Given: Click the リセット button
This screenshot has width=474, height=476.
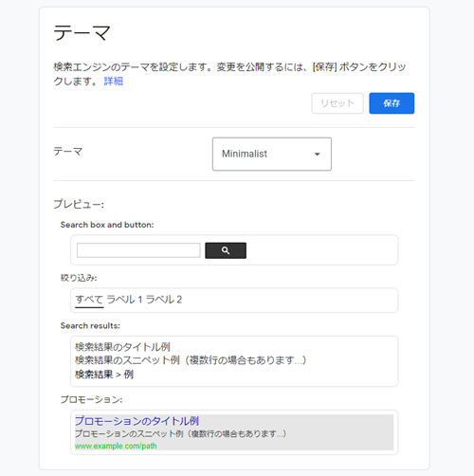Looking at the screenshot, I should (337, 103).
